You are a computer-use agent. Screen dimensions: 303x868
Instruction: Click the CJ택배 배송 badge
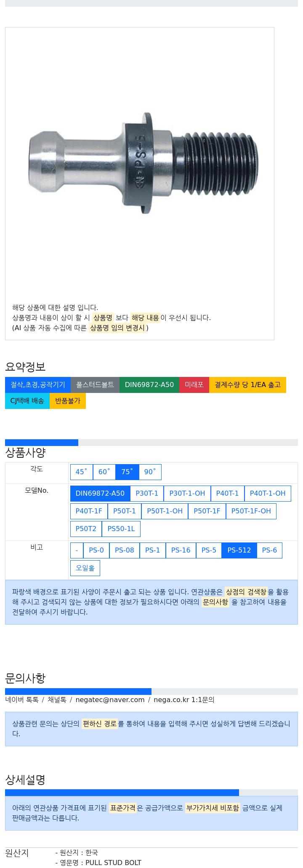(x=27, y=401)
